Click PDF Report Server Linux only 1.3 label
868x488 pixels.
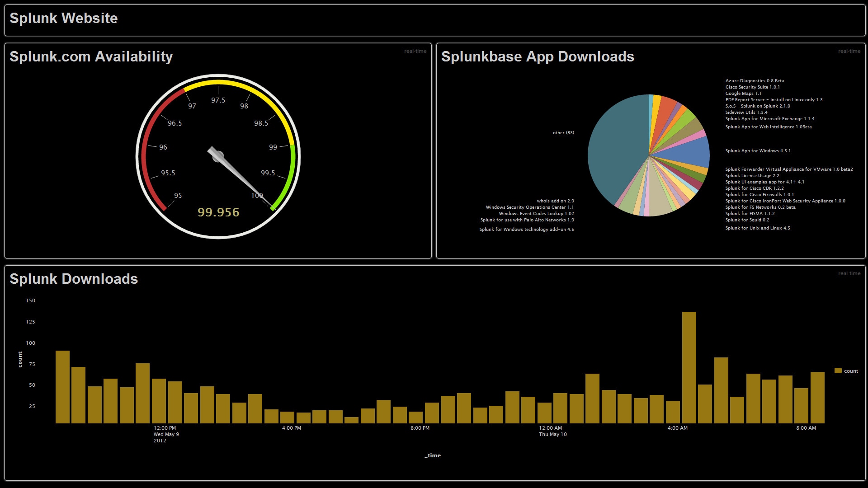[774, 100]
